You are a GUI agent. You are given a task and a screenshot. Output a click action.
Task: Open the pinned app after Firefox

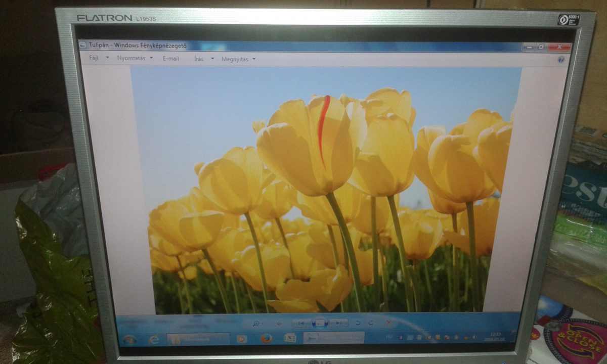point(290,338)
